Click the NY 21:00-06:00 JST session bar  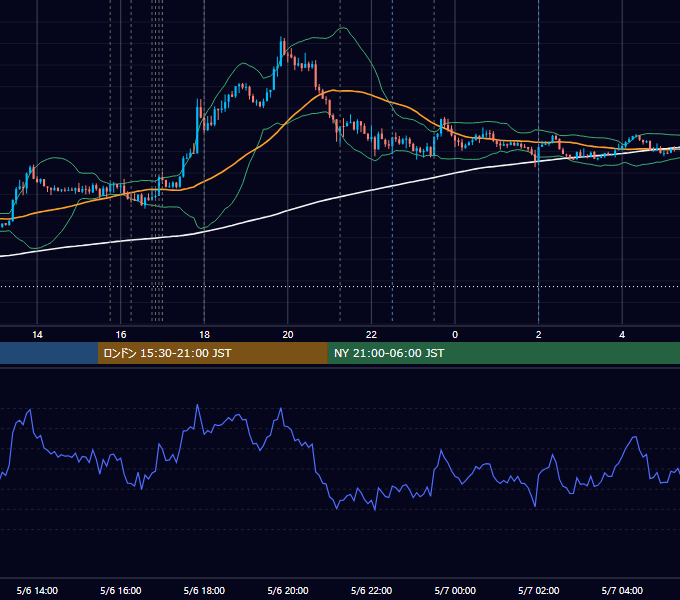point(503,353)
